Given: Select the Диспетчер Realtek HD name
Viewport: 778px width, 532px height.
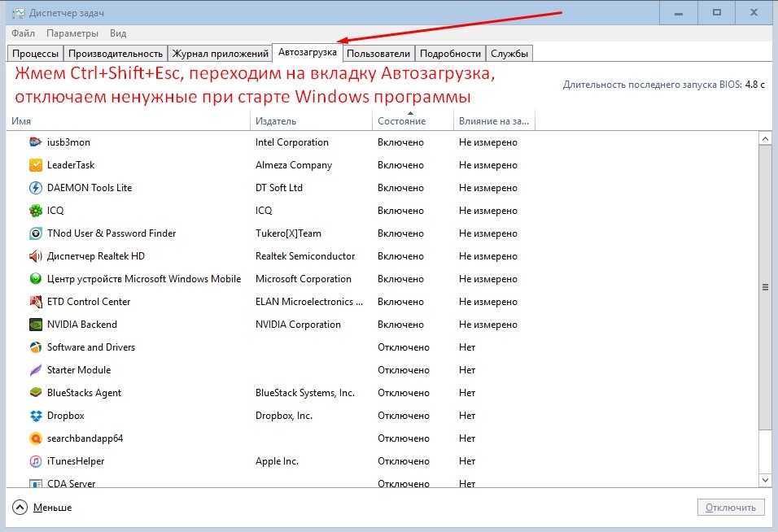Looking at the screenshot, I should pos(96,256).
